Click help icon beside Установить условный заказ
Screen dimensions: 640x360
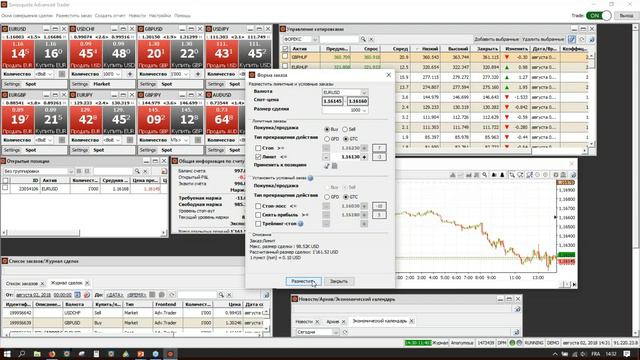click(x=311, y=178)
